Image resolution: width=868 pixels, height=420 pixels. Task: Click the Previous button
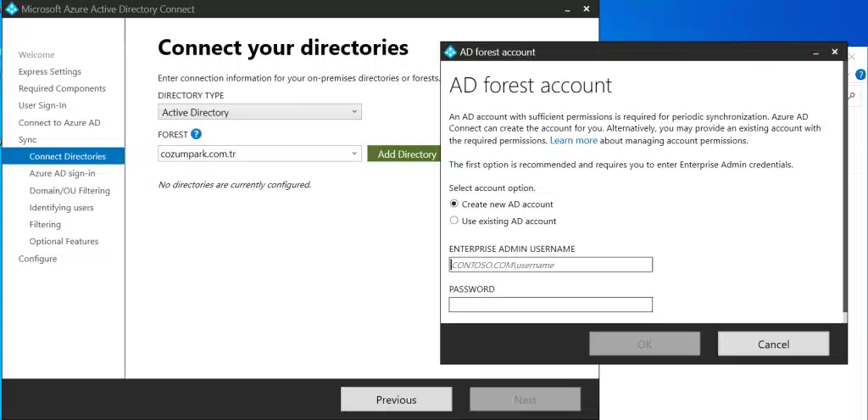[396, 400]
